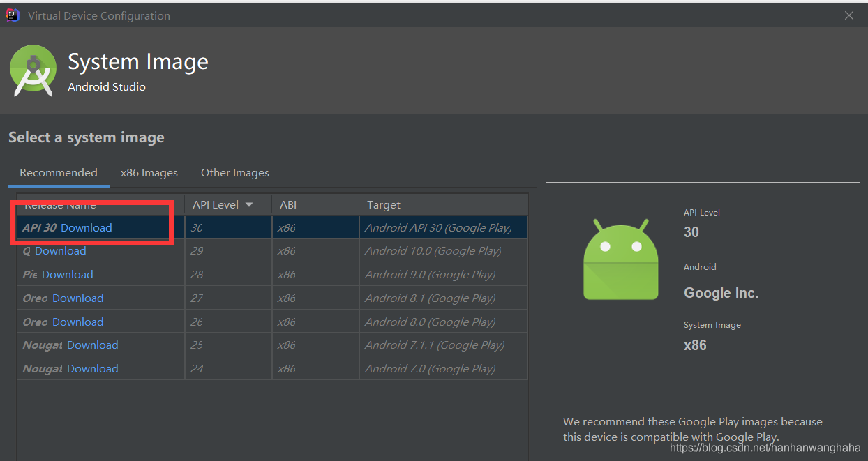Select the Android 7.1.1 Google Play row

click(433, 345)
